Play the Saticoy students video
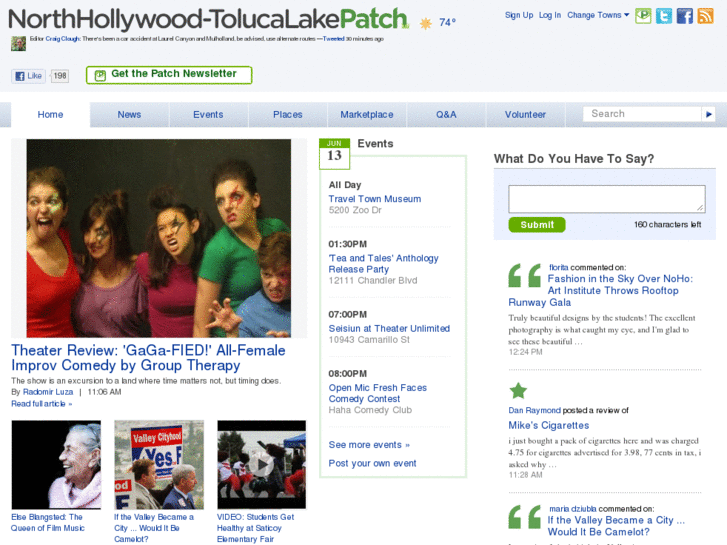The image size is (727, 545). coord(261,464)
